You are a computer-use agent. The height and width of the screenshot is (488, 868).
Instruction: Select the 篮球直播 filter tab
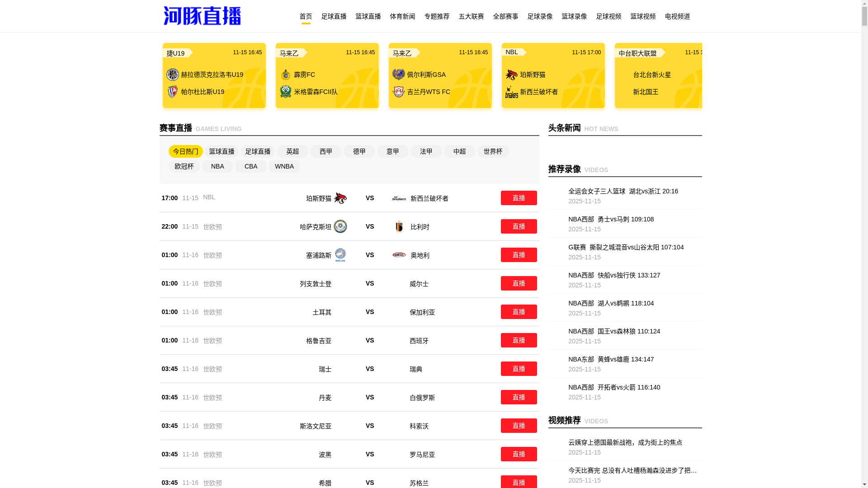pyautogui.click(x=222, y=151)
